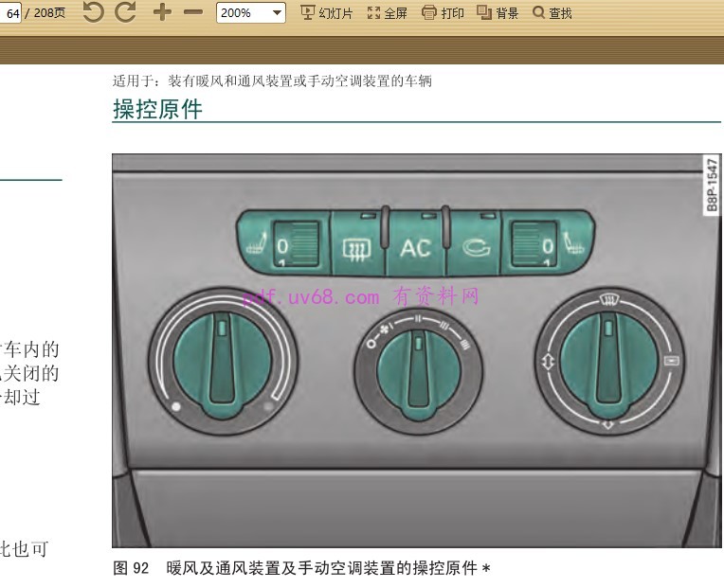Click the AC button in the figure
This screenshot has width=724, height=588.
pos(415,248)
